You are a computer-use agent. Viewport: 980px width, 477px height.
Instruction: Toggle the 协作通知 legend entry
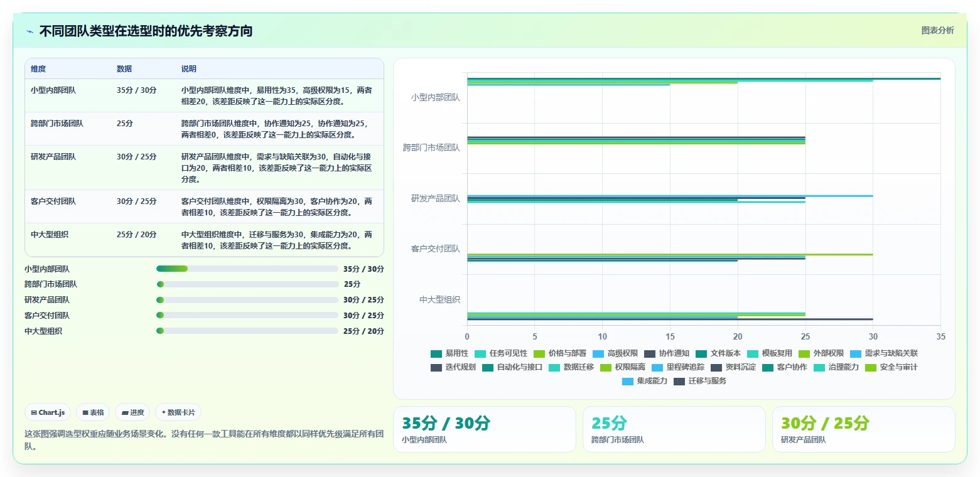[667, 353]
